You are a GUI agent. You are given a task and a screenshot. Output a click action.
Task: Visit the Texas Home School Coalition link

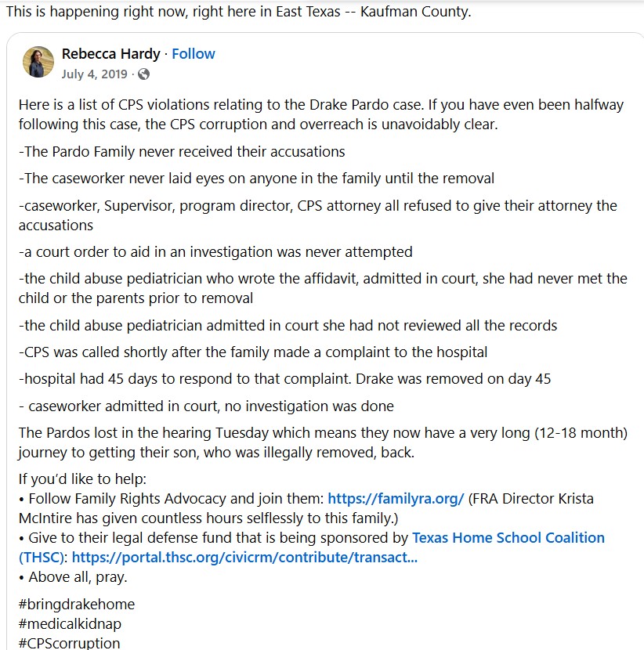508,538
